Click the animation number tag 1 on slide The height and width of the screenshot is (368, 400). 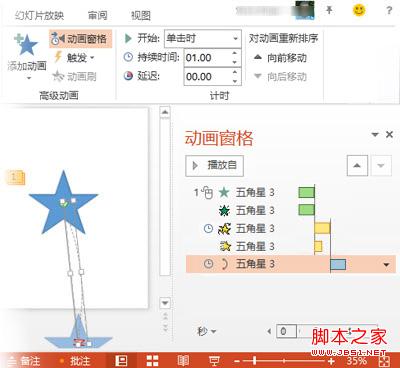coord(16,177)
